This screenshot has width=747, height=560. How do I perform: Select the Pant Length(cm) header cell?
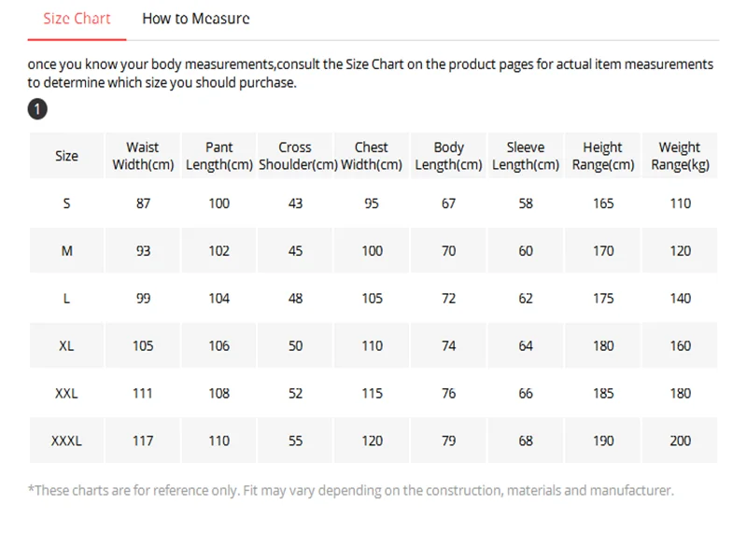219,156
